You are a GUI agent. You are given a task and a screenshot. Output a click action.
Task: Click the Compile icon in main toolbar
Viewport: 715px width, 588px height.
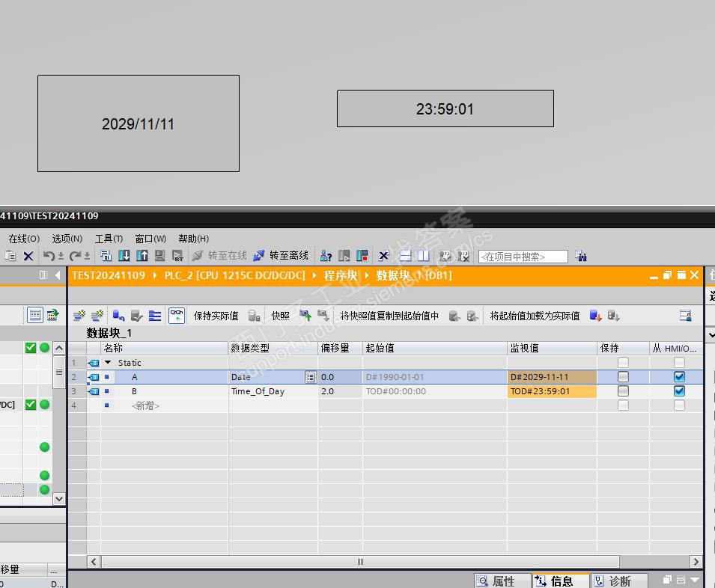coord(106,256)
